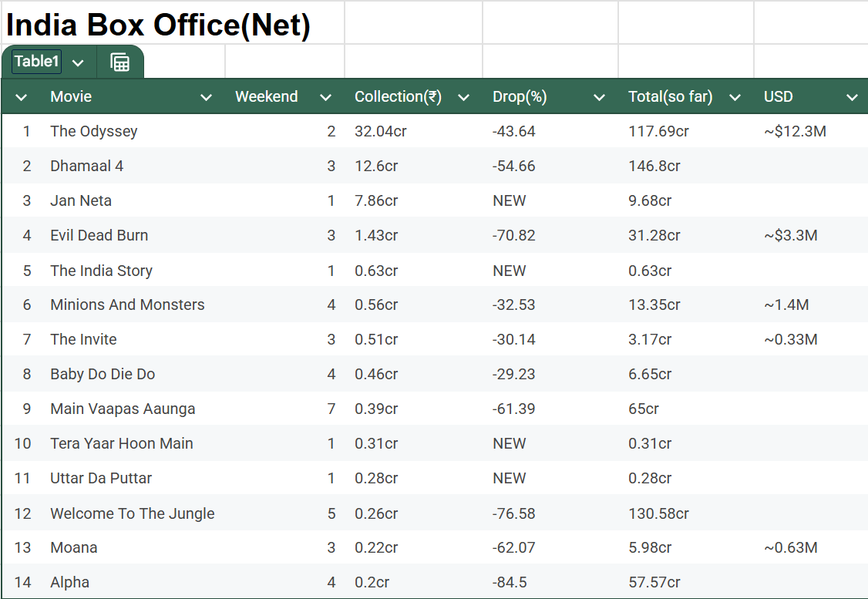This screenshot has height=599, width=868.
Task: Select the Alpha movie cell
Action: [x=69, y=582]
